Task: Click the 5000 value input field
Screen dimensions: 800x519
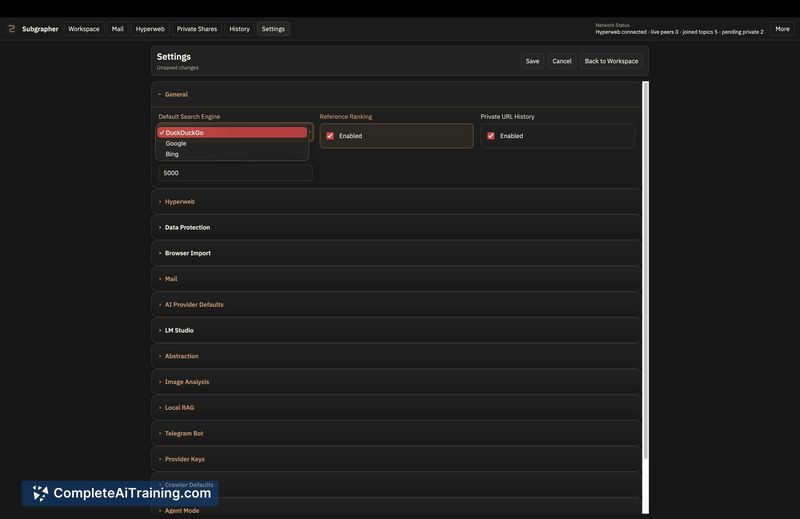Action: click(235, 173)
